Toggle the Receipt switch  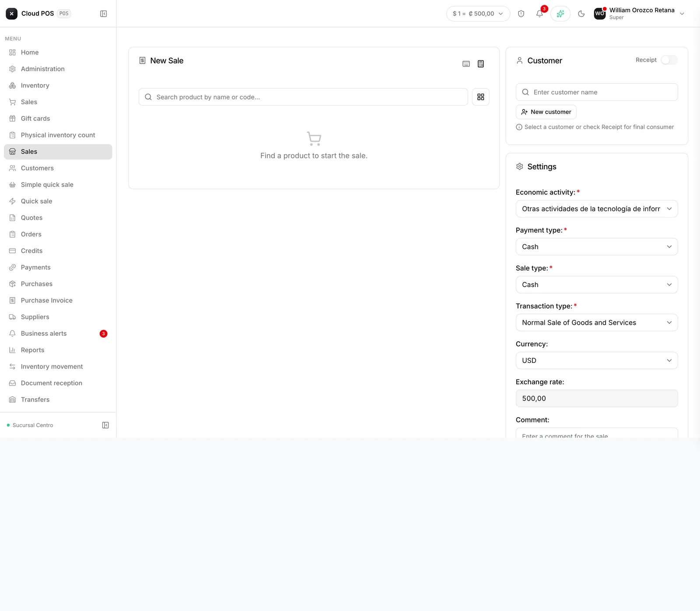[669, 60]
